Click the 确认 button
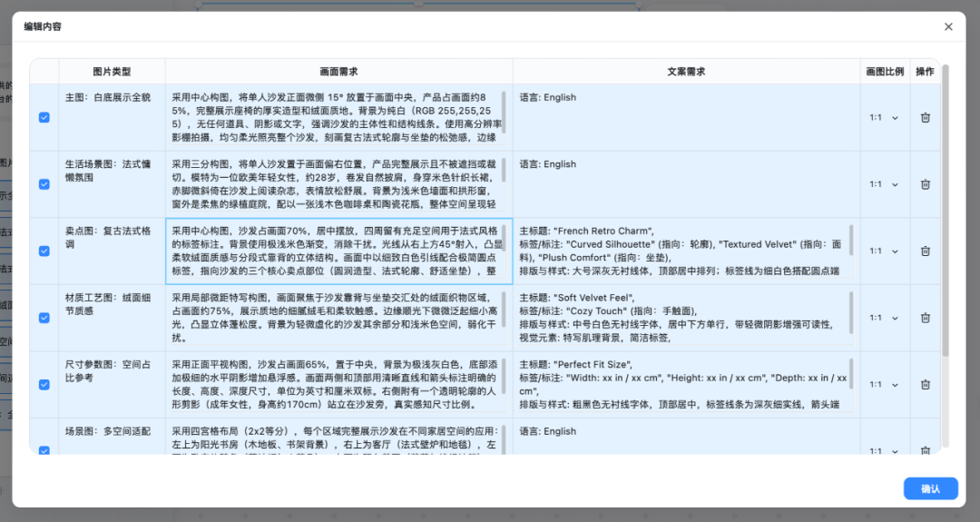980x522 pixels. tap(930, 489)
